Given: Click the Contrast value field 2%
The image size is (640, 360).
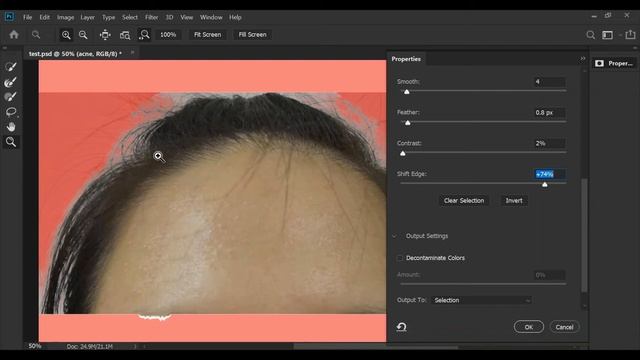Looking at the screenshot, I should point(549,143).
